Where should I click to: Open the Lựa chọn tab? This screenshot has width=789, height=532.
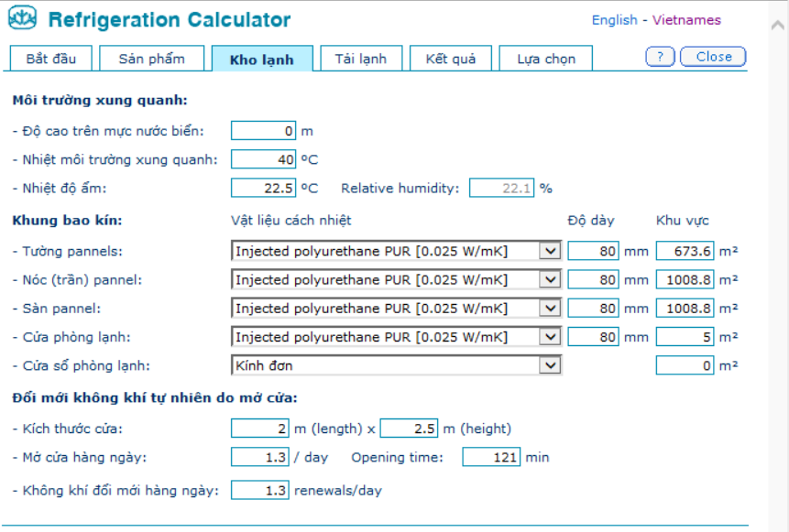pos(546,59)
